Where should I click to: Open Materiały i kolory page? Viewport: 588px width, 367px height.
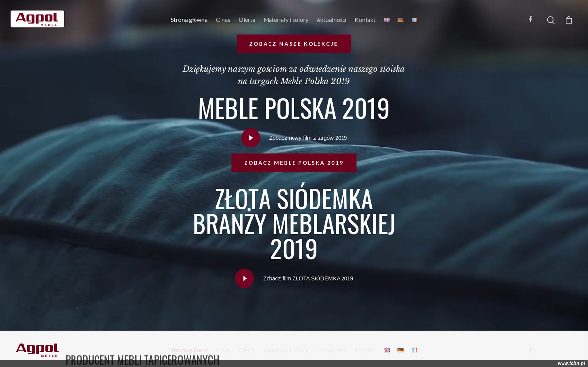(x=286, y=20)
